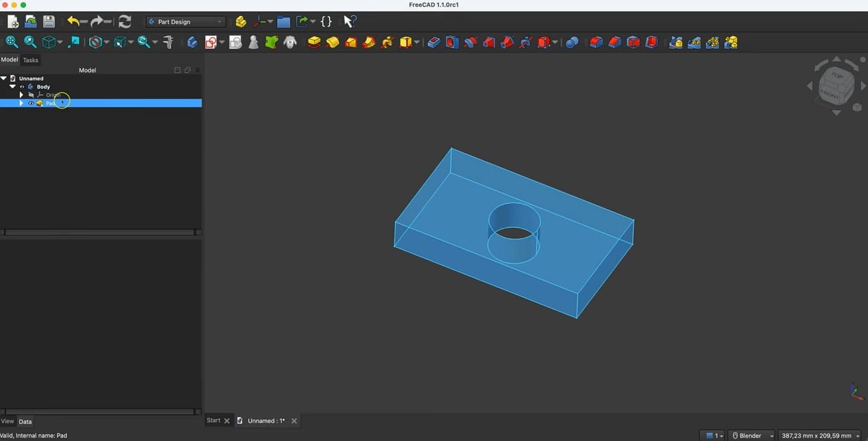The width and height of the screenshot is (868, 441).
Task: Toggle visibility of the Pad in the tree
Action: (x=30, y=103)
